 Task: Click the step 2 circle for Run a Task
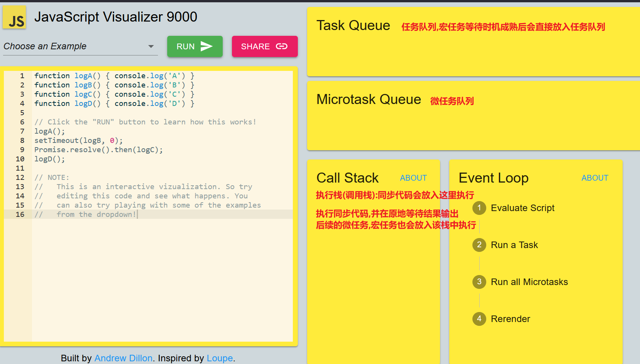(479, 245)
